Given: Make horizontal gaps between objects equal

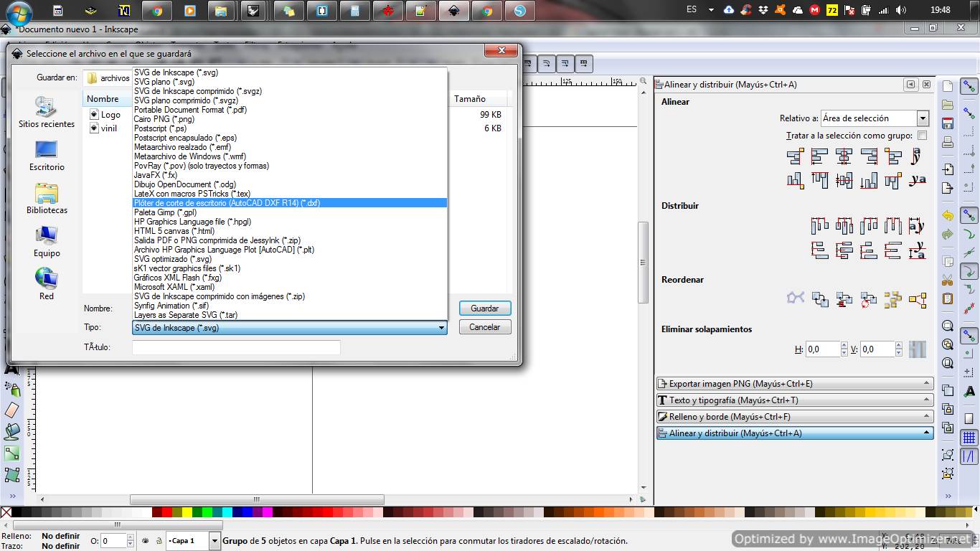Looking at the screenshot, I should click(892, 226).
